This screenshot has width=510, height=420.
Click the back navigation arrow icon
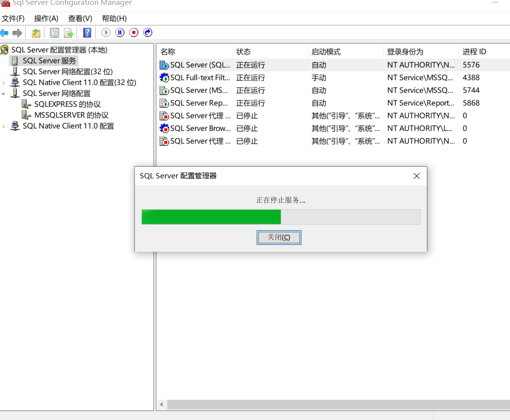(7, 33)
